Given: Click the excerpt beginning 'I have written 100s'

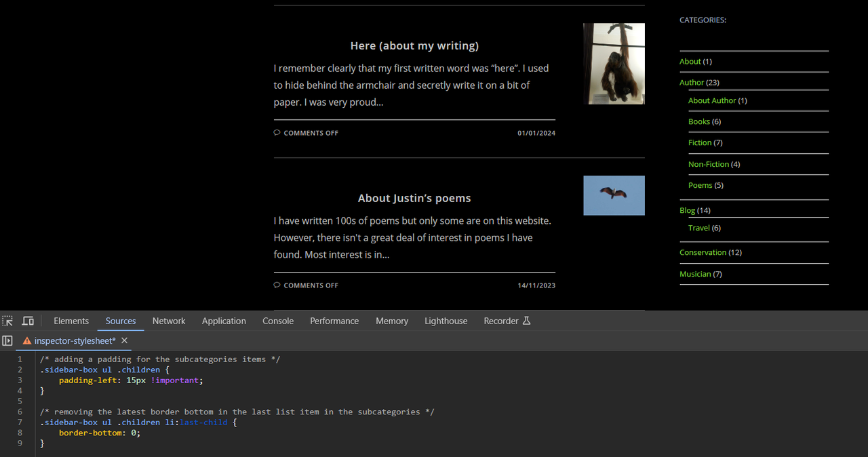Looking at the screenshot, I should coord(413,238).
